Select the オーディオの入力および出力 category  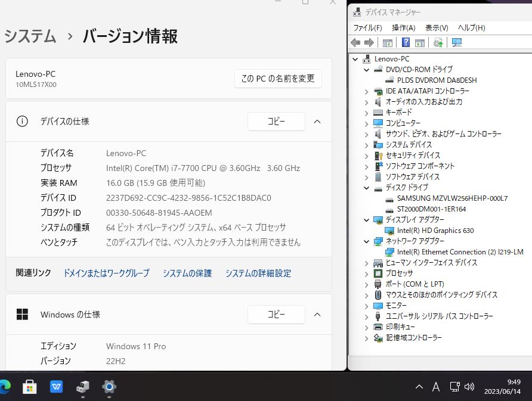click(x=424, y=102)
